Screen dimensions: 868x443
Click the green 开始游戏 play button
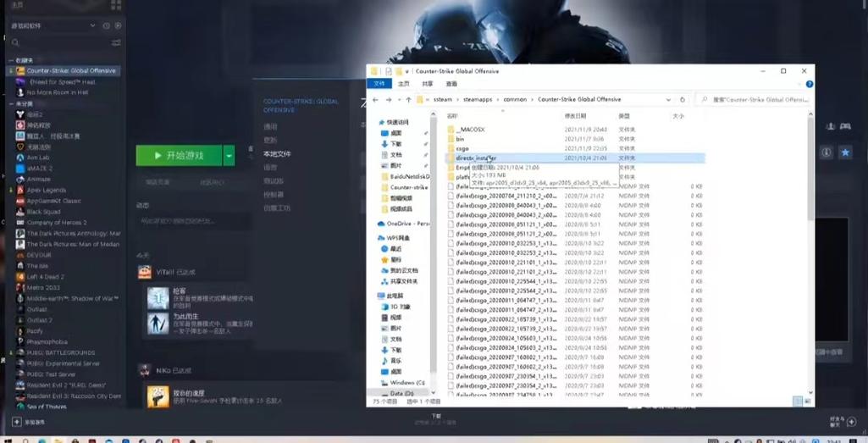point(179,156)
